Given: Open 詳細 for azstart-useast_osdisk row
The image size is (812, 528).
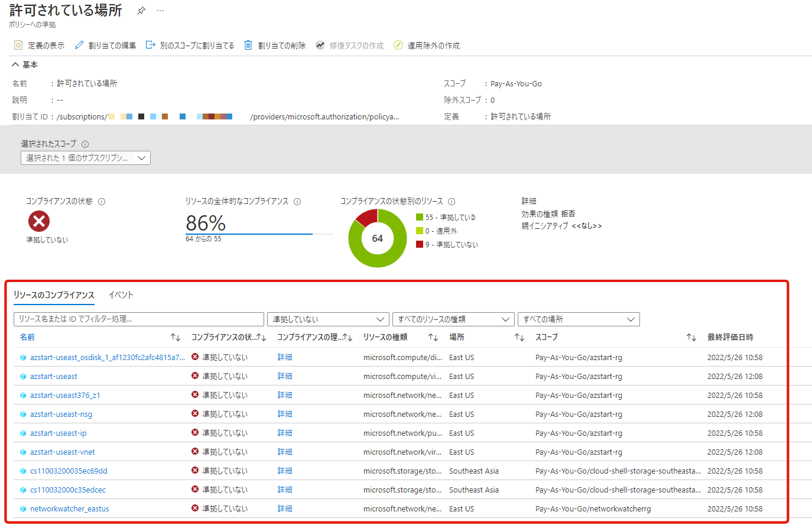Looking at the screenshot, I should click(x=285, y=358).
